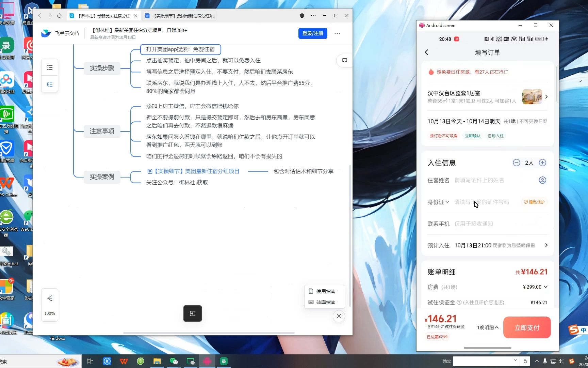Decrease guest count with minus button
This screenshot has height=368, width=588.
[x=517, y=163]
